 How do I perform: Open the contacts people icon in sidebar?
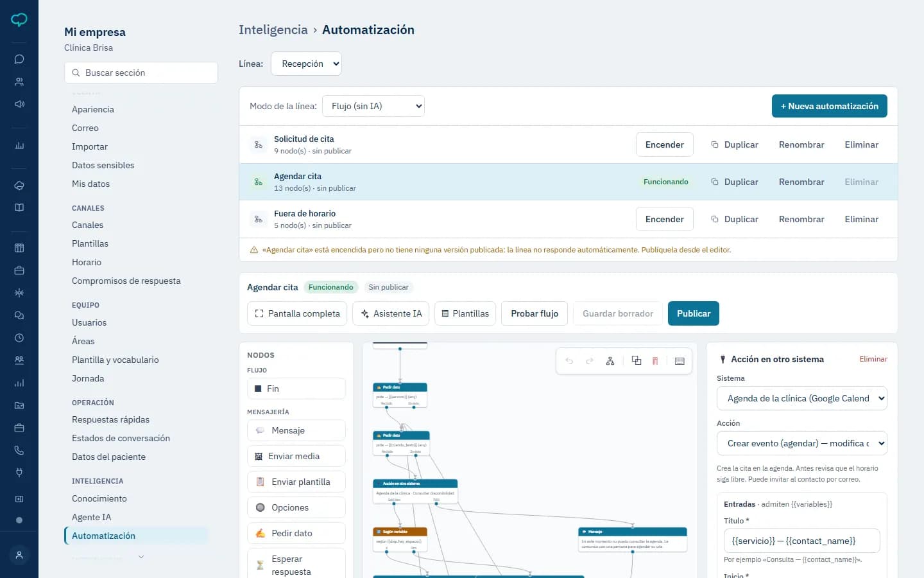[19, 82]
